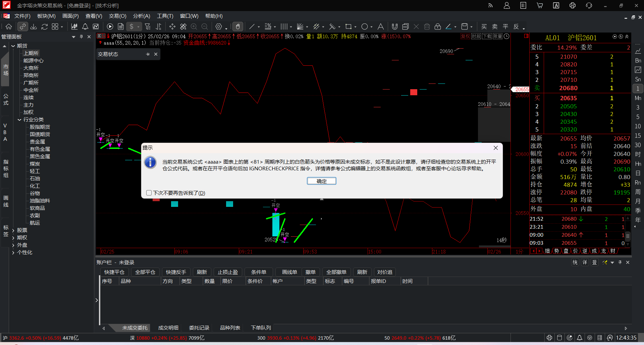Open the 文件(F) menu
The width and height of the screenshot is (644, 345).
(22, 16)
